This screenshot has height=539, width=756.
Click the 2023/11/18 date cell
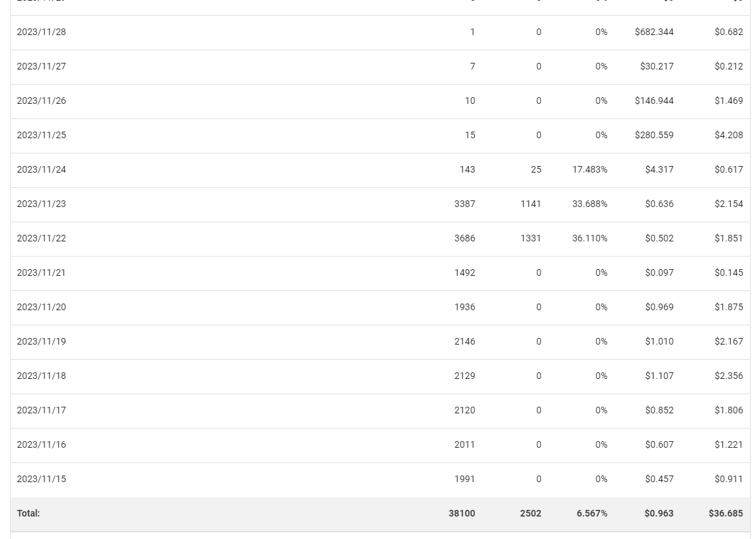pyautogui.click(x=42, y=376)
